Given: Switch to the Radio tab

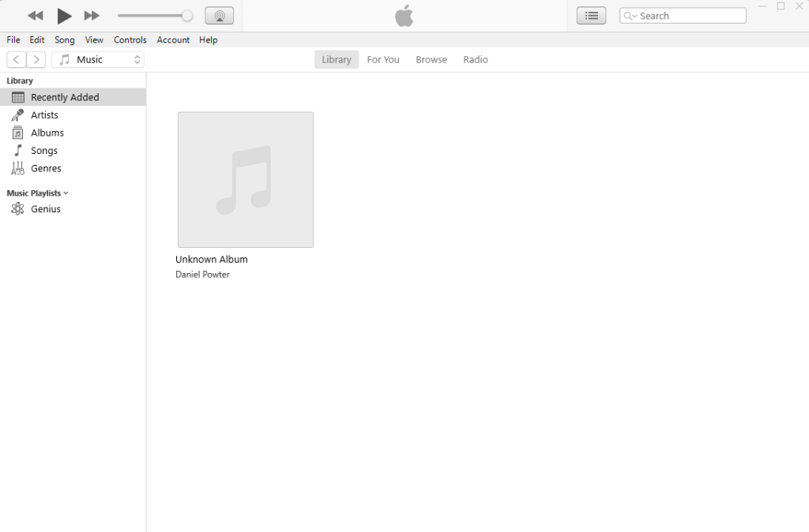Looking at the screenshot, I should [475, 59].
